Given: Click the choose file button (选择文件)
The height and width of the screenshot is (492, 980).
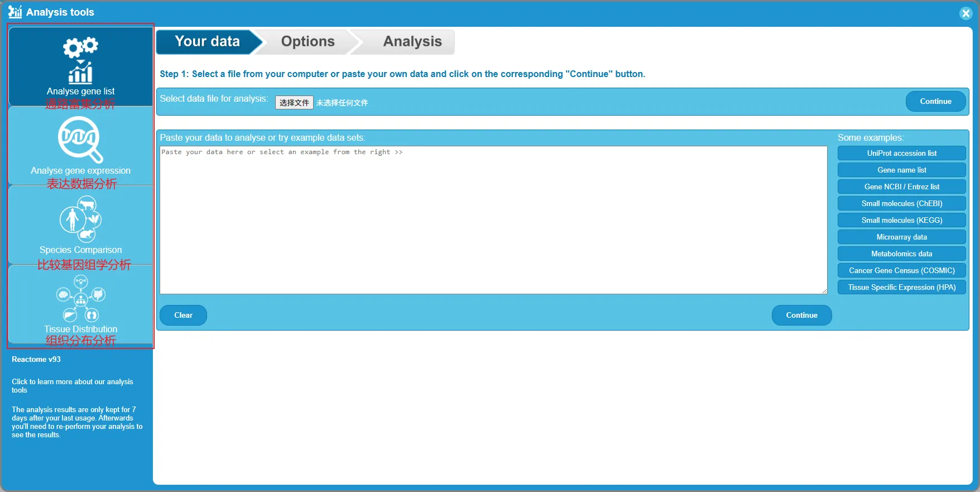Looking at the screenshot, I should pos(294,103).
